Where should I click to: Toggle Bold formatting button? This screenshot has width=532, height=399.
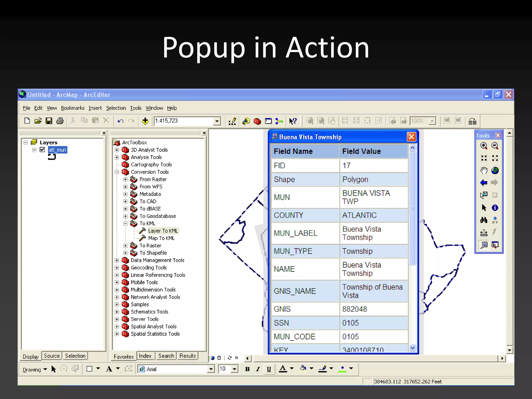click(247, 369)
